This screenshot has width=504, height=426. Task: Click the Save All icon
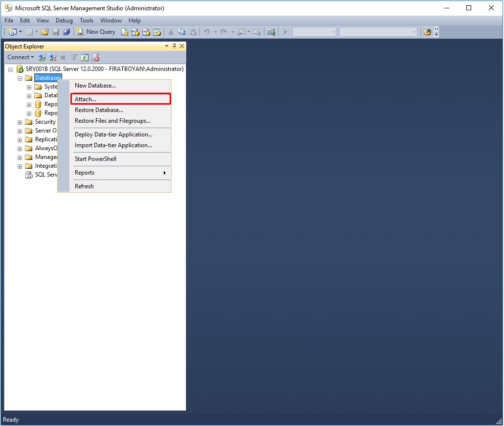[x=66, y=32]
